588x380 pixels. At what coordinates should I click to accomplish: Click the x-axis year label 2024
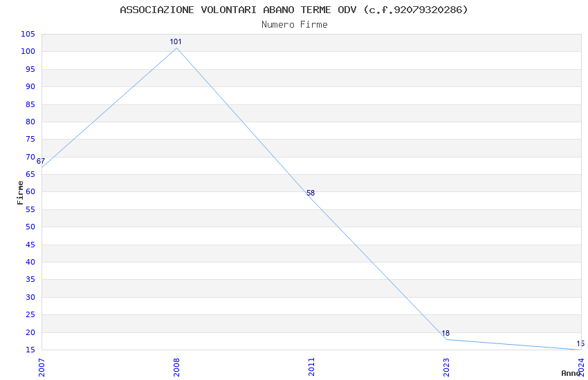[x=581, y=368]
